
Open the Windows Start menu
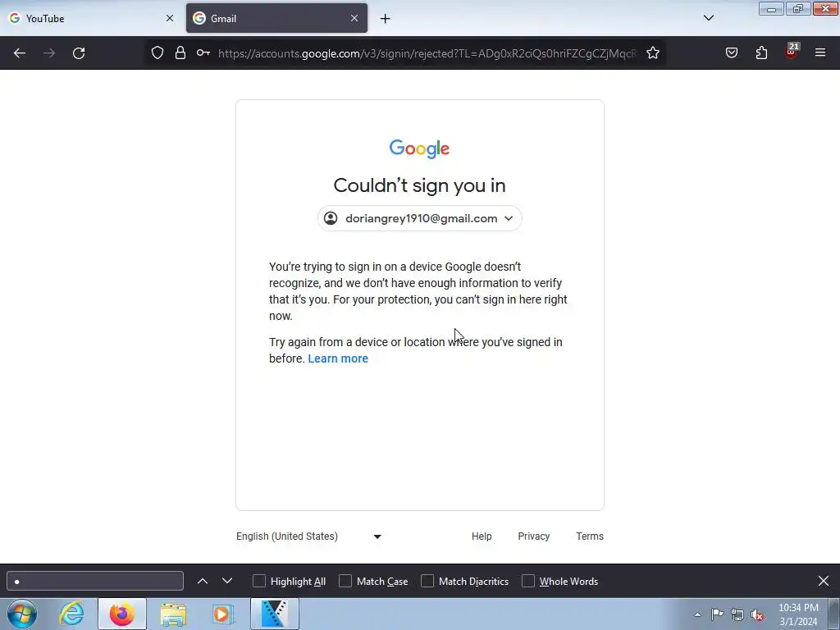pos(22,614)
